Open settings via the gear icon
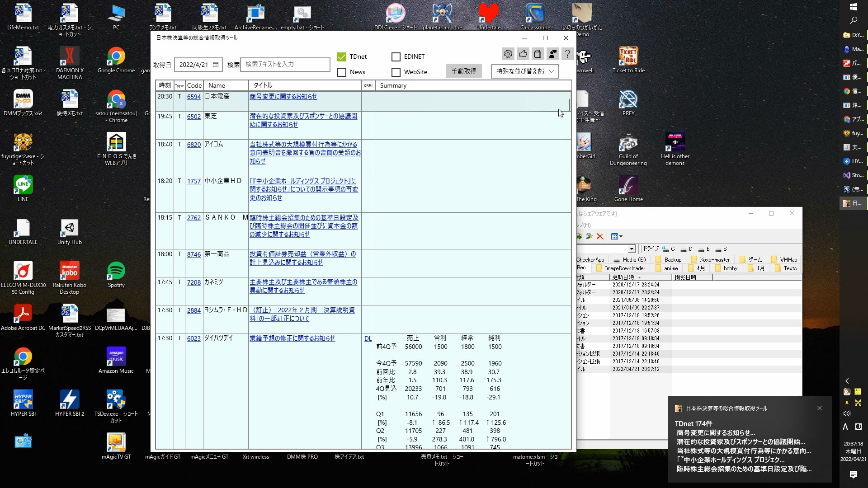The image size is (868, 488). click(x=508, y=54)
